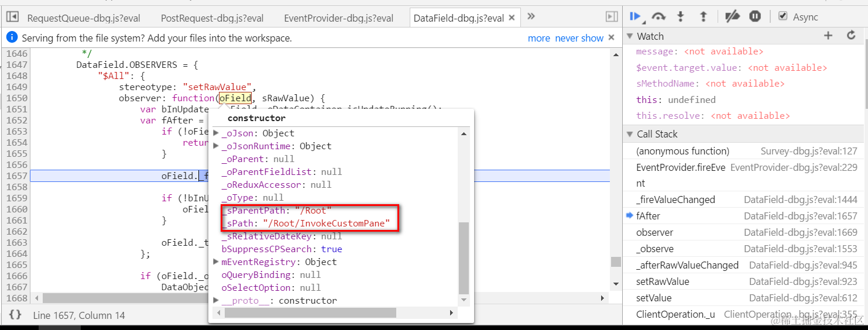Expand the _oJson object property
The image size is (868, 330).
(x=216, y=133)
